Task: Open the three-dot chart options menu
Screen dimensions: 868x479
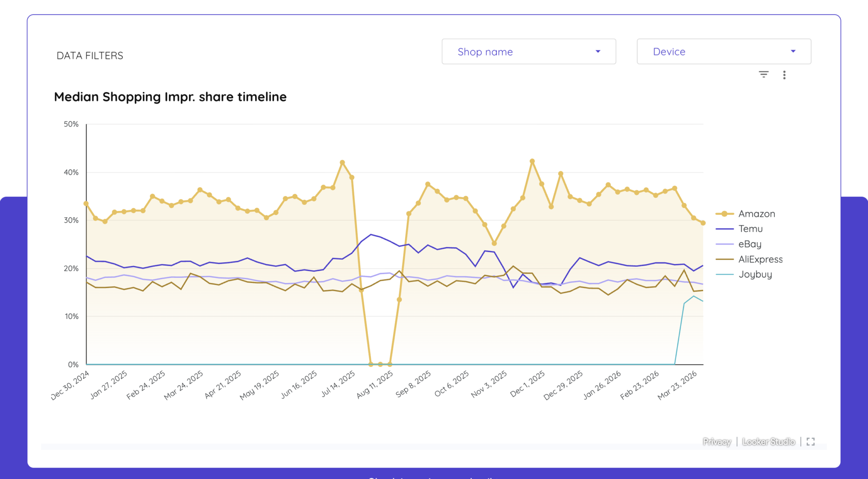Action: (784, 75)
